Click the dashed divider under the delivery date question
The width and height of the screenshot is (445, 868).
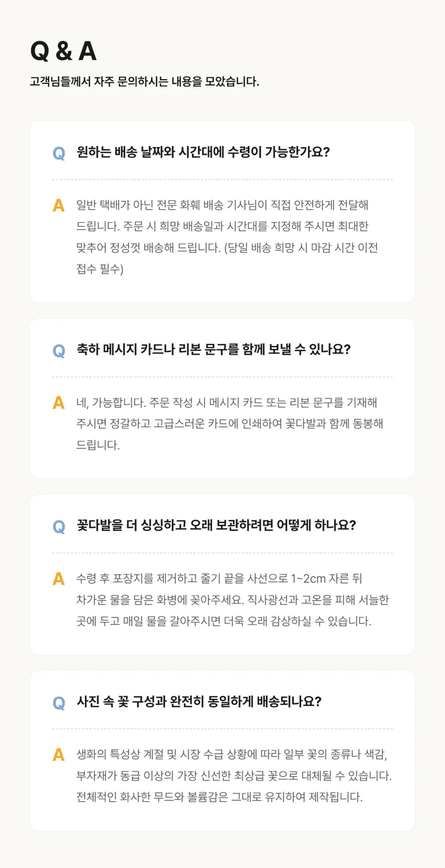(x=222, y=179)
